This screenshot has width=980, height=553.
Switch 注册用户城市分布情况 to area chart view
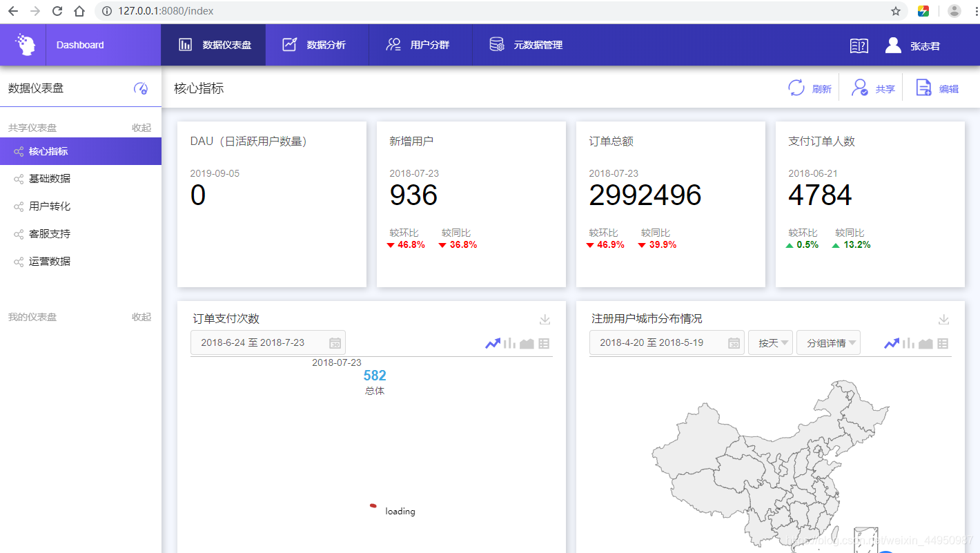pos(925,343)
